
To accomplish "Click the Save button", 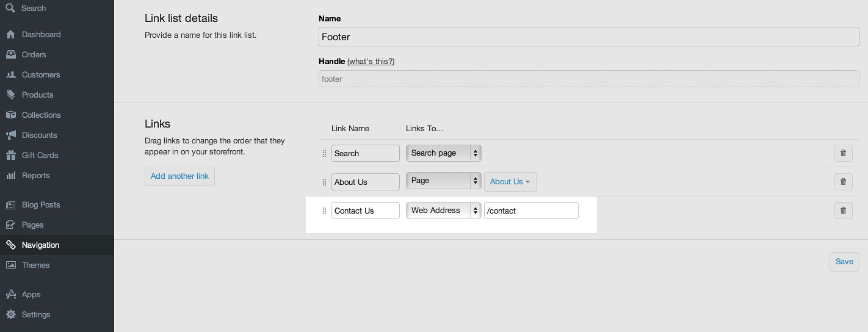I will [x=844, y=261].
